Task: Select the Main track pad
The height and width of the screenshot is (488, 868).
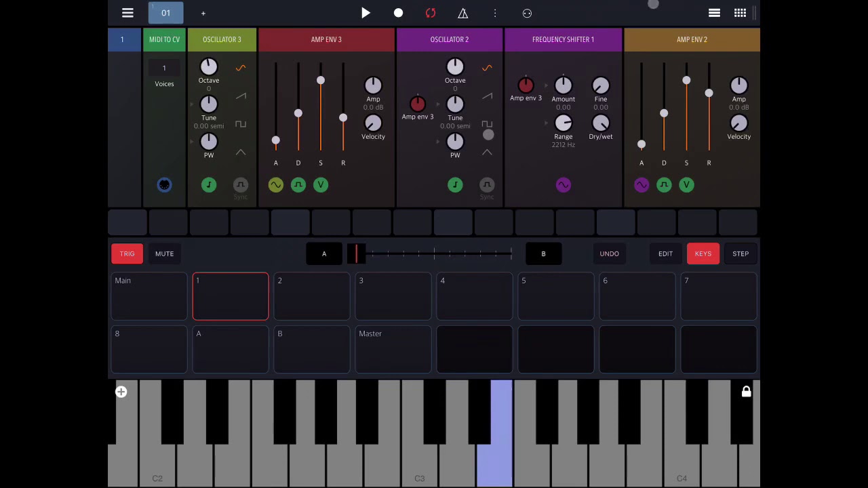Action: pos(149,296)
